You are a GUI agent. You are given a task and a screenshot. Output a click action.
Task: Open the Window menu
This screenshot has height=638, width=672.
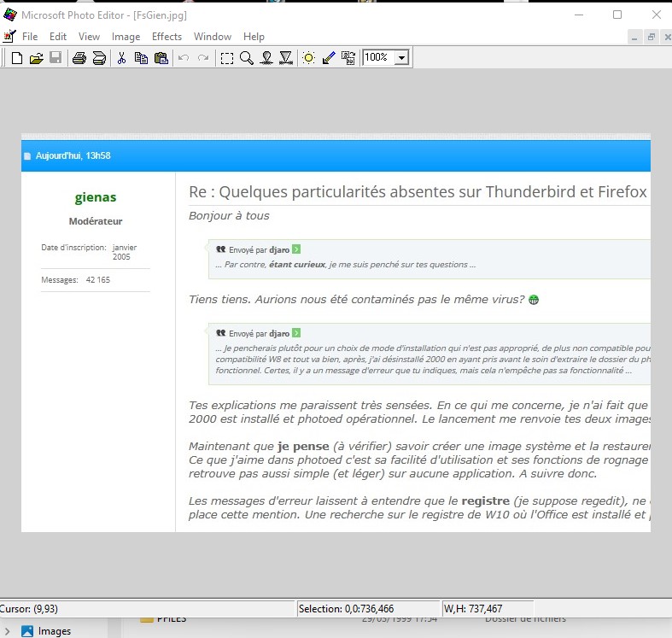tap(213, 37)
